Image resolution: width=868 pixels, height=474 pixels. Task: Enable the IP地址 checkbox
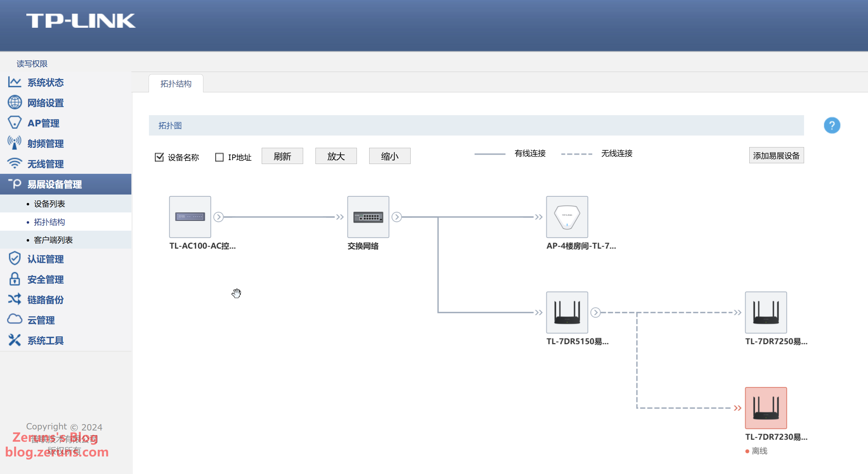click(x=219, y=157)
